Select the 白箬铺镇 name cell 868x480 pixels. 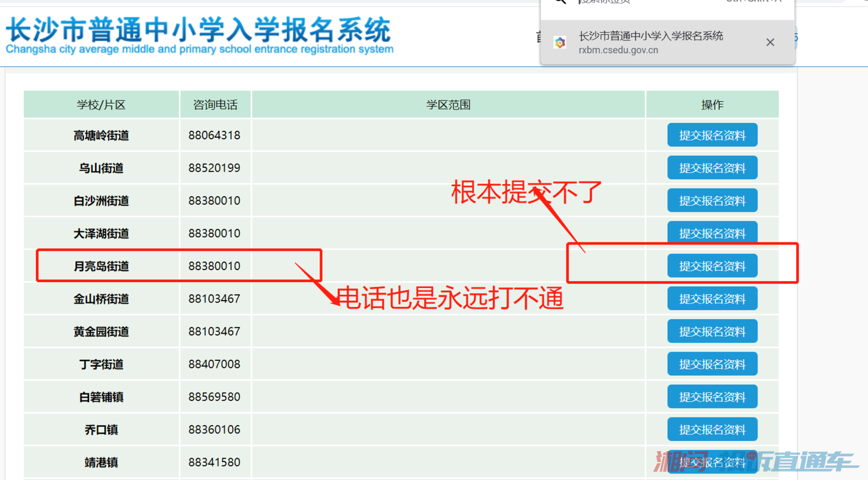pos(101,397)
